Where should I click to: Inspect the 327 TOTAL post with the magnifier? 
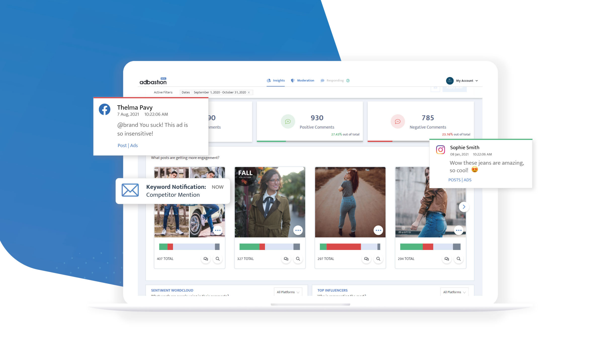coord(298,259)
